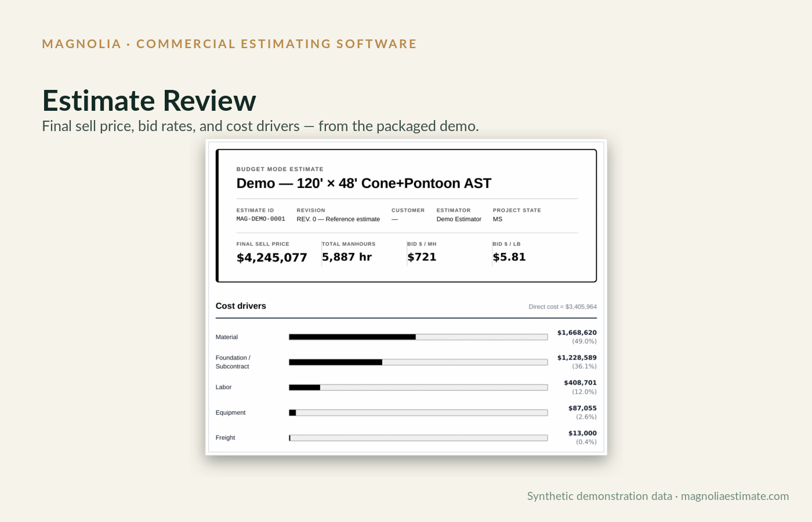Image resolution: width=812 pixels, height=522 pixels.
Task: Click the Labor percentage '(12.0%)'
Action: 585,392
